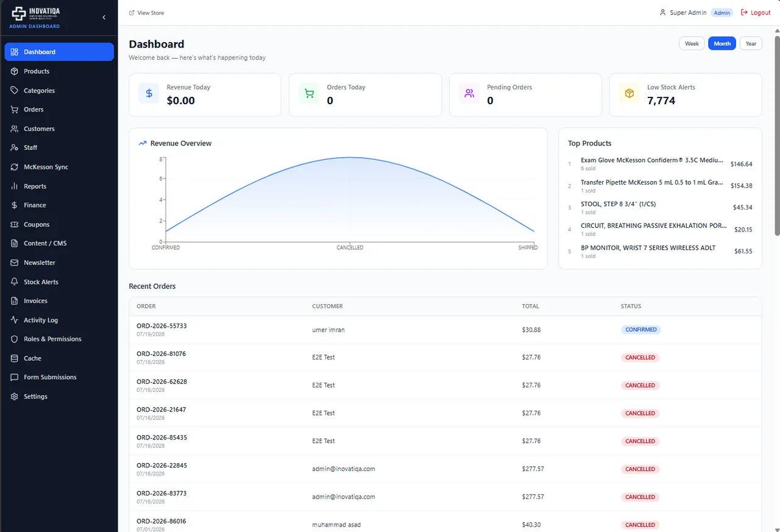Open order ORD-2026-86016
Viewport: 780px width, 532px height.
[x=161, y=521]
